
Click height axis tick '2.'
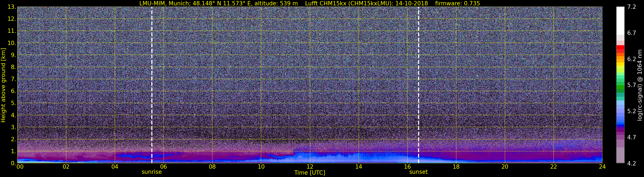(x=13, y=139)
